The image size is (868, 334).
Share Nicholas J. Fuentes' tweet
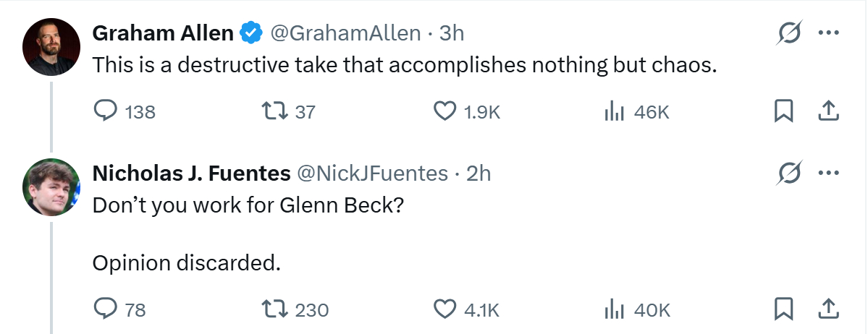827,309
